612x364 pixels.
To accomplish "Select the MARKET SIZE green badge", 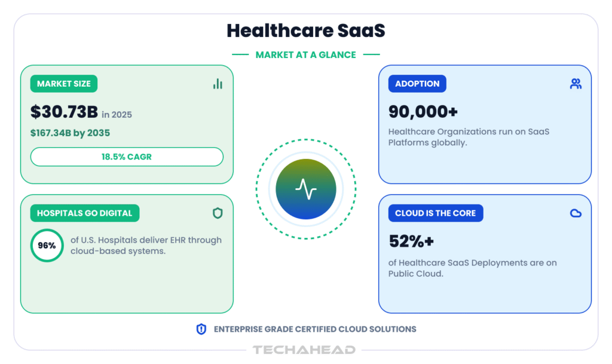I will pyautogui.click(x=64, y=84).
